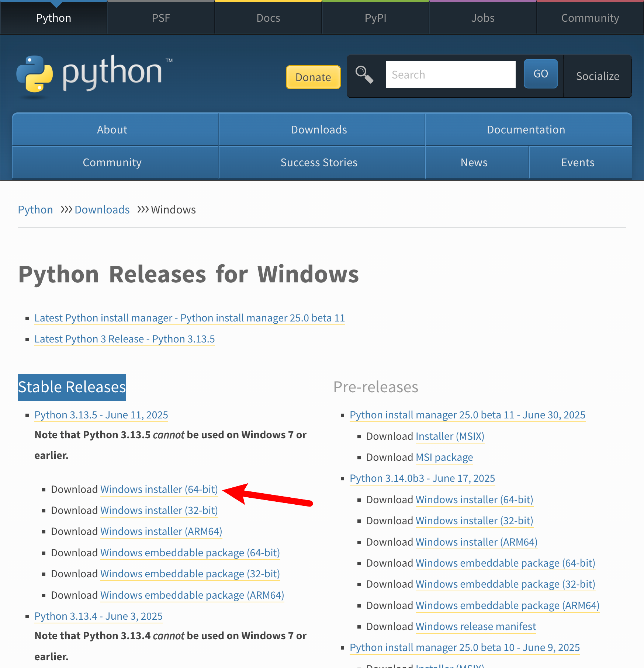The image size is (644, 668).
Task: Click the GO search button
Action: click(x=541, y=74)
